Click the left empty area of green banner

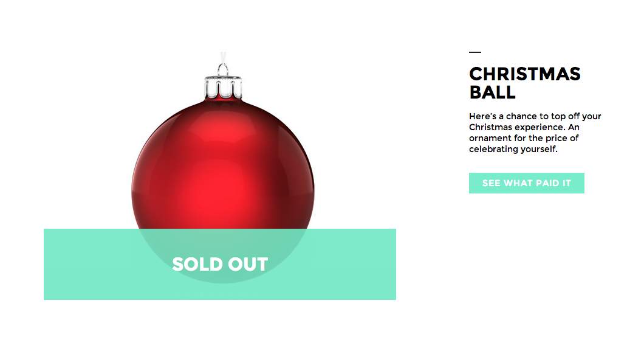85,264
